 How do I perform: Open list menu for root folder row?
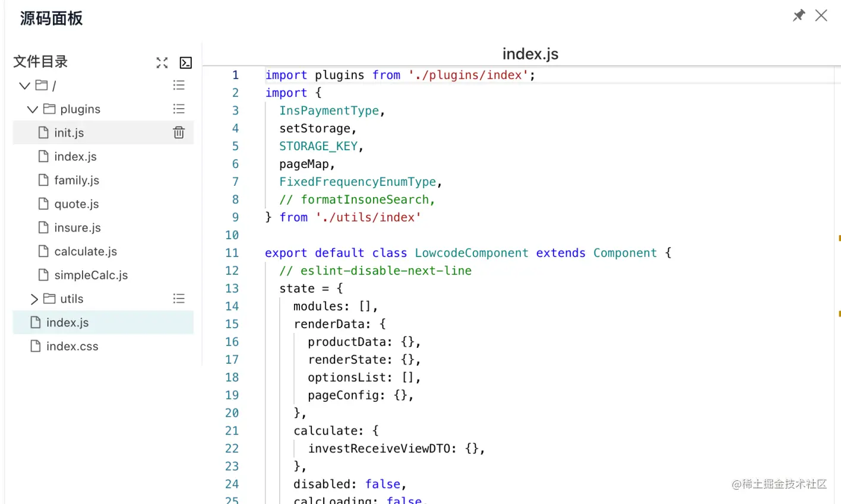pyautogui.click(x=179, y=85)
